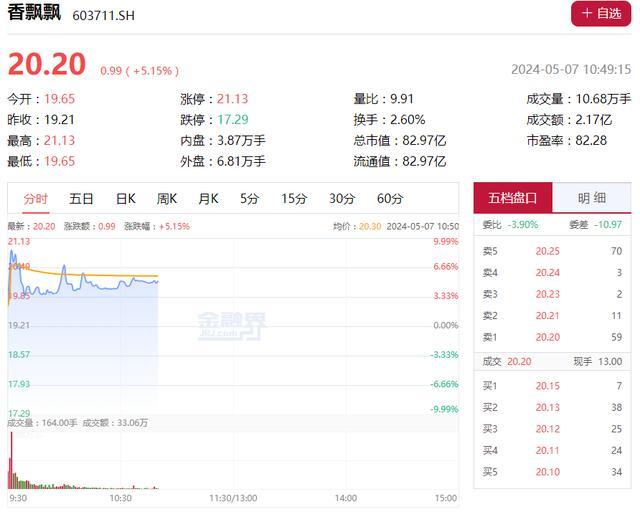Screen dimensions: 640x517
Task: Open the 15分 interval chart
Action: coord(294,198)
